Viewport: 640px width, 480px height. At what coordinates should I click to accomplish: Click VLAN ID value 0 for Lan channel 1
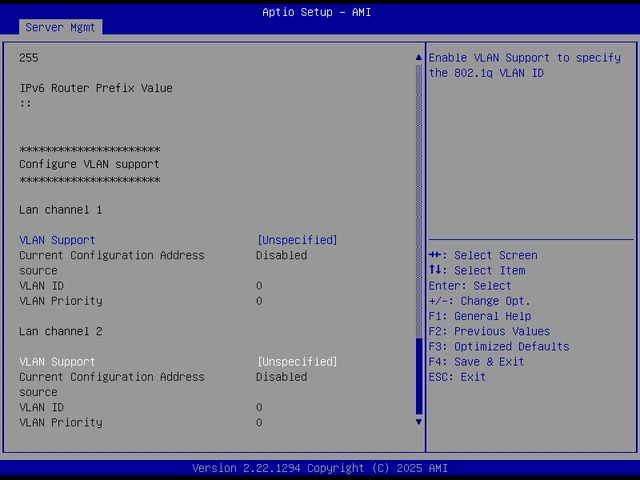pos(259,286)
